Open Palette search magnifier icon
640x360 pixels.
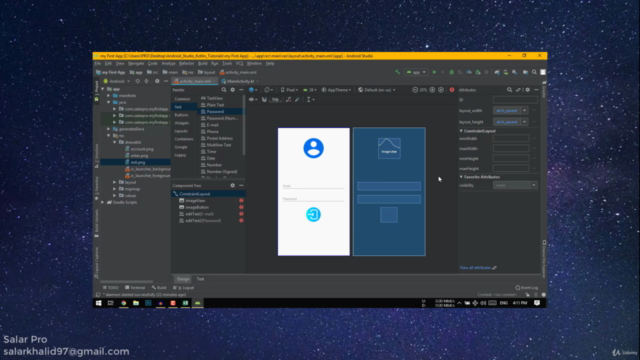pos(224,90)
